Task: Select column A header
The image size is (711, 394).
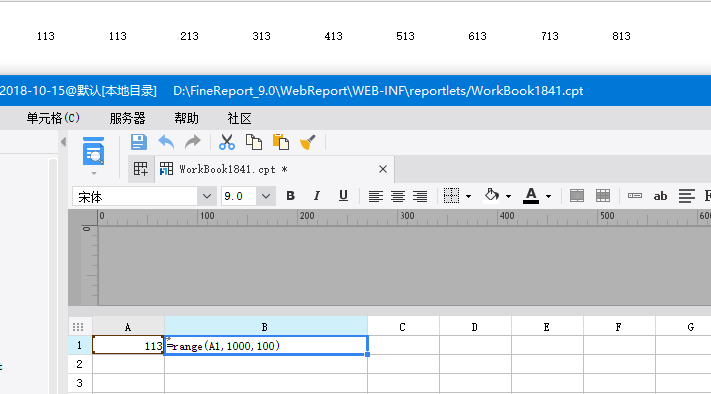Action: [x=128, y=327]
